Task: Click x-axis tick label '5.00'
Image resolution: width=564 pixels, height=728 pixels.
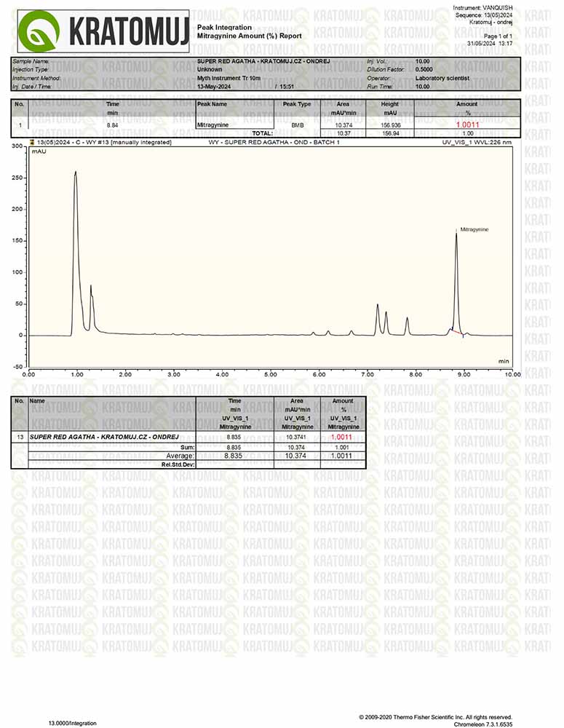Action: [x=271, y=374]
